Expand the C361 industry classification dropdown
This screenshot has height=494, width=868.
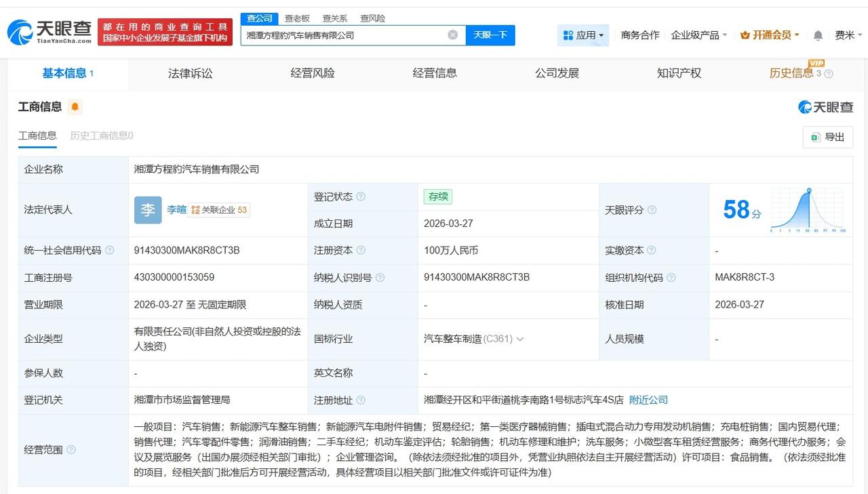pos(520,339)
